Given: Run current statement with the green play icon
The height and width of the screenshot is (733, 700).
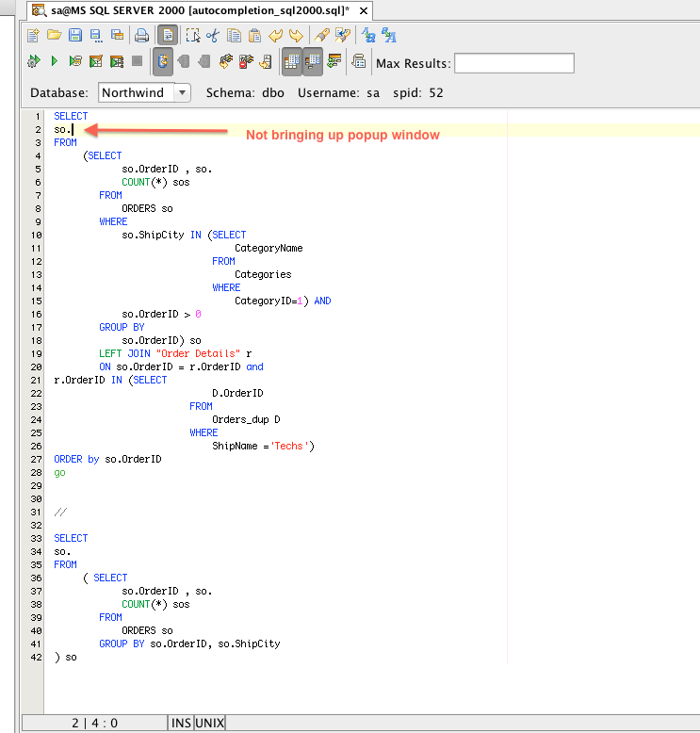Looking at the screenshot, I should 55,61.
